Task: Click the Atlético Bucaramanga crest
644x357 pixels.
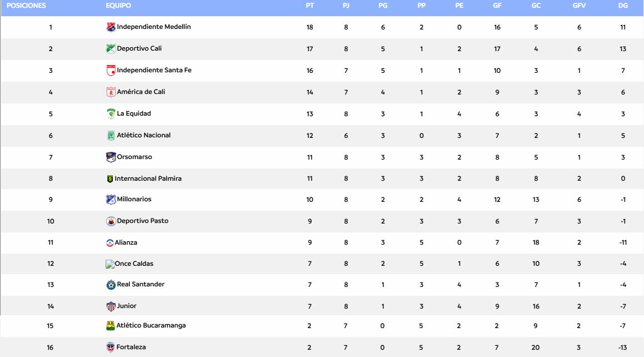Action: [111, 326]
